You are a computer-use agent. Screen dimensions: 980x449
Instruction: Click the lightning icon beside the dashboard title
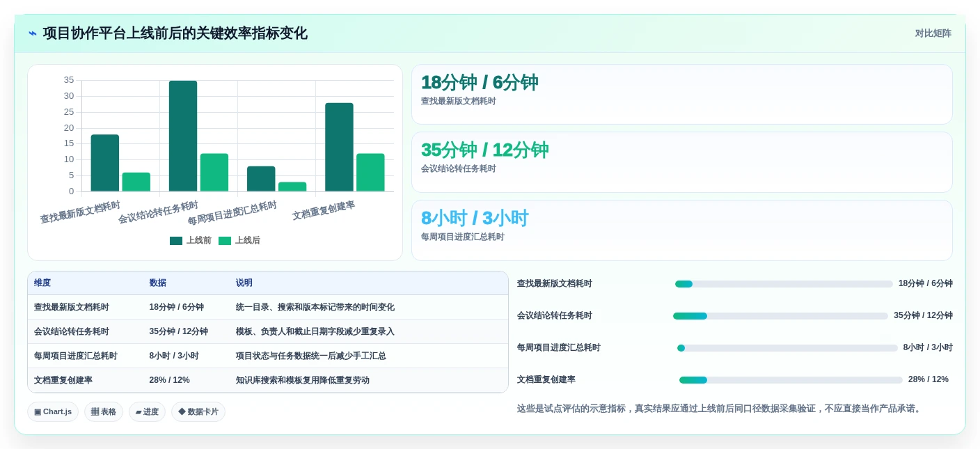click(33, 33)
